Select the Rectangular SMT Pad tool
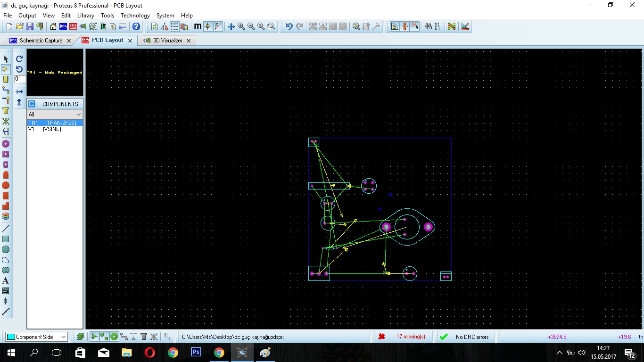 6,196
